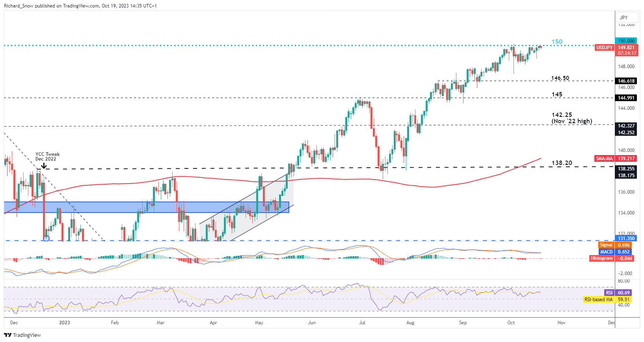
Task: Click the RSI indicator label
Action: [609, 293]
